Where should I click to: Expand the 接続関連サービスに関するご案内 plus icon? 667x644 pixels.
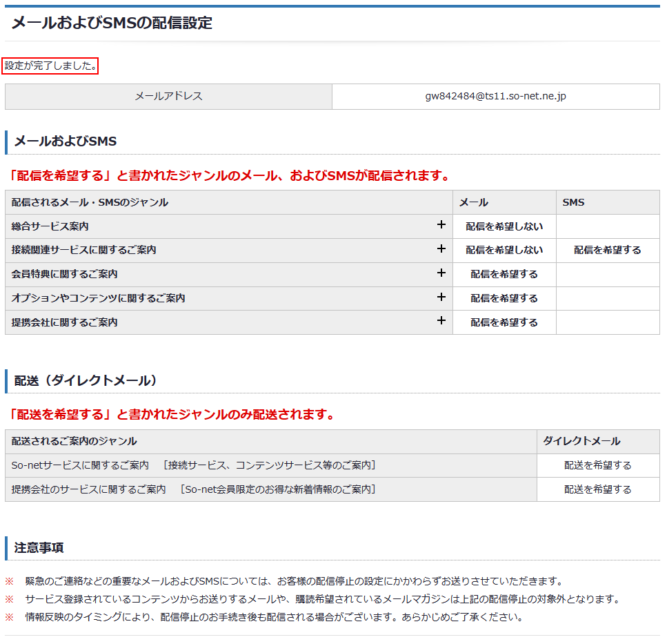tap(441, 249)
